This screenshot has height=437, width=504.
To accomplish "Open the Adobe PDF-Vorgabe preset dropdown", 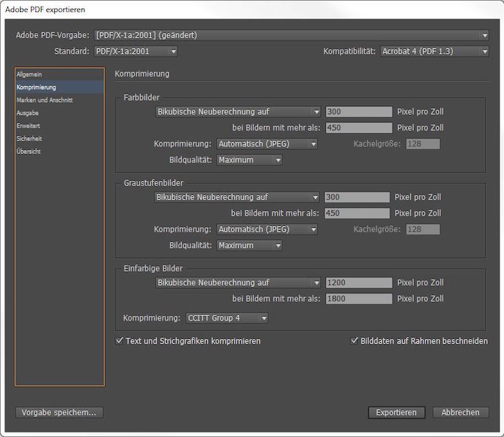I will [x=291, y=36].
